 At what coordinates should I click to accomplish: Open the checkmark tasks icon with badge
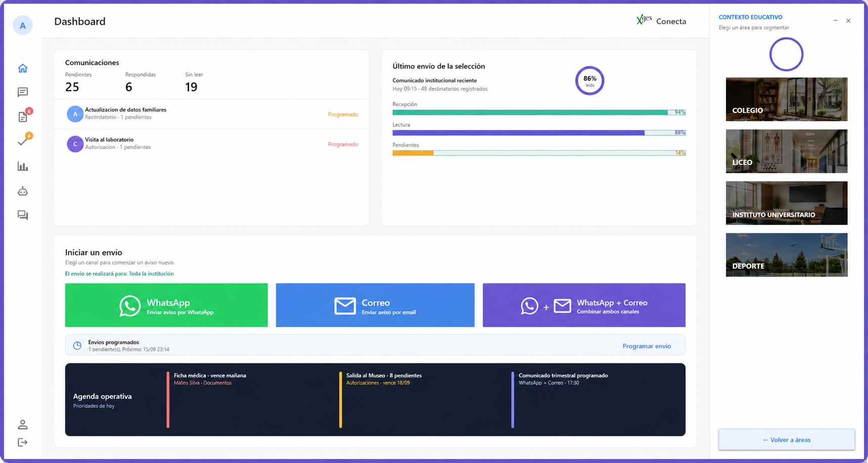23,142
